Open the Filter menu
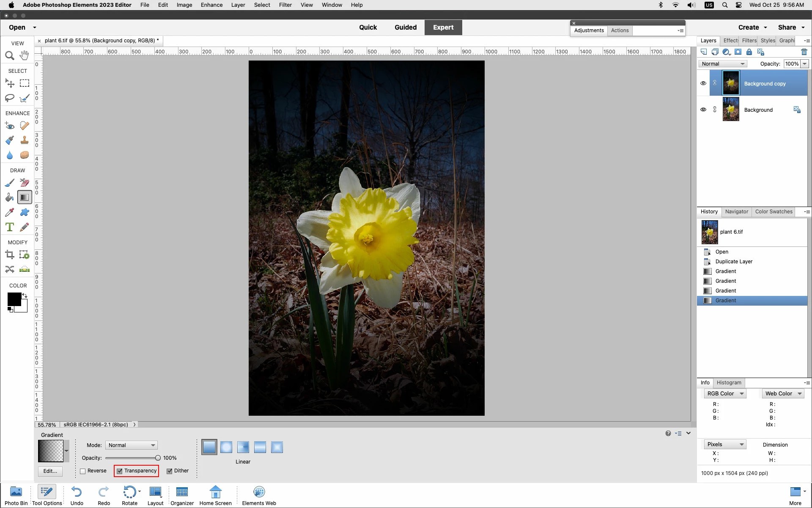This screenshot has height=508, width=812. tap(285, 5)
